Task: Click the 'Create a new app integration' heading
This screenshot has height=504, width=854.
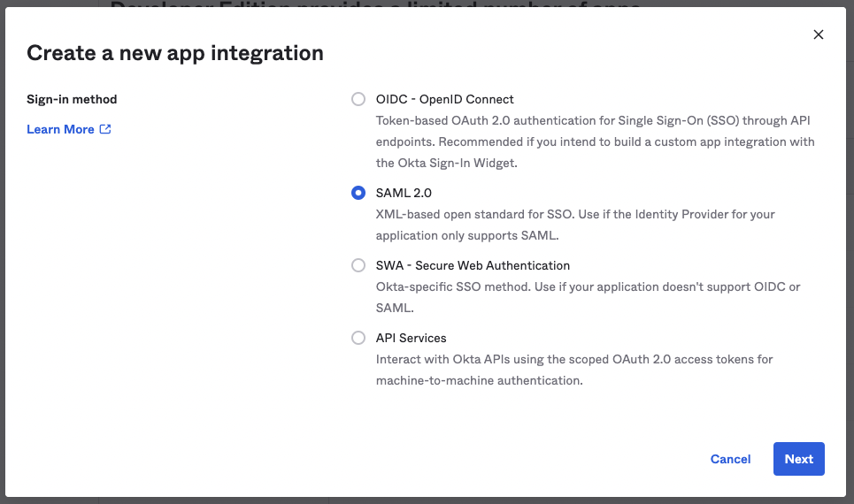Action: (x=175, y=53)
